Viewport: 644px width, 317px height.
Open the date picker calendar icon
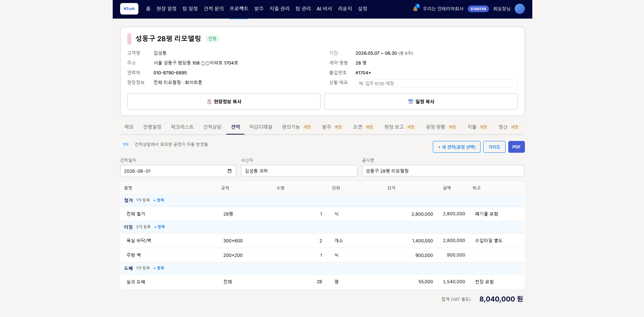pyautogui.click(x=229, y=171)
